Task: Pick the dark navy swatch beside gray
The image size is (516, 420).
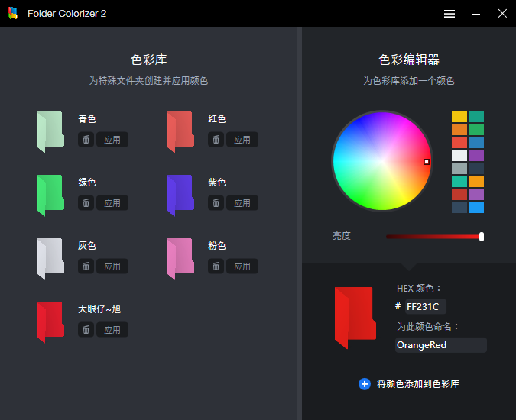Action: point(476,169)
